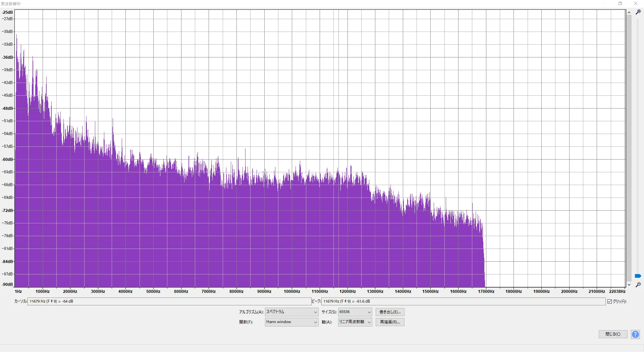
Task: Open the アルゴリズム dropdown showing スペクトラム
Action: [x=291, y=312]
